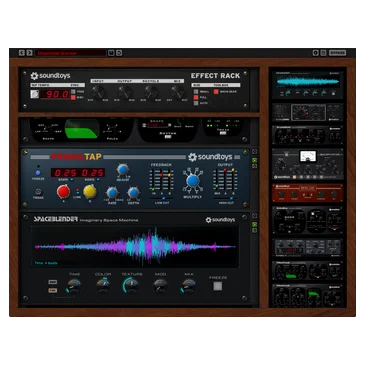Select the second gear thumbnail with circular display
Screen dimensions: 365x365
[x=307, y=112]
